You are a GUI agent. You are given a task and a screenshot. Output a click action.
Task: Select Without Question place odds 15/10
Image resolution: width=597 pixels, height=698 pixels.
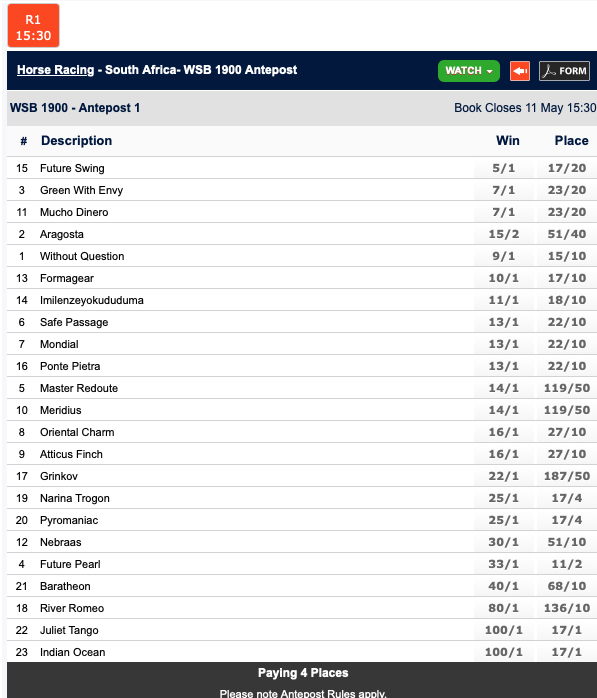coord(567,256)
